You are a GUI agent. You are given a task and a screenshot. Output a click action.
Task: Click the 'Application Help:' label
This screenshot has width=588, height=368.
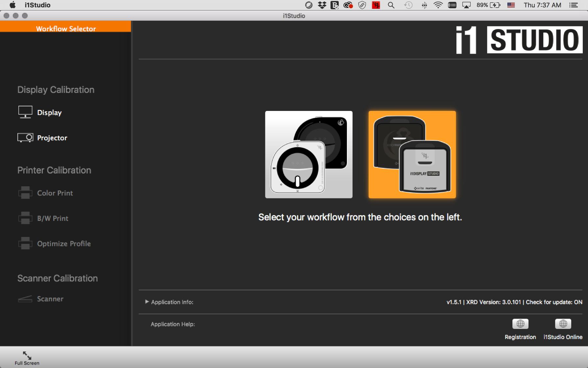[173, 324]
